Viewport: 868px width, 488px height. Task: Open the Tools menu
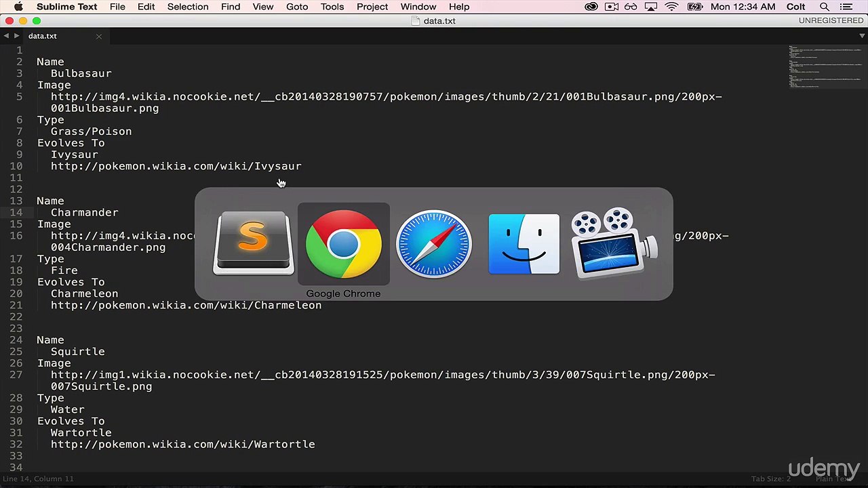(x=332, y=7)
